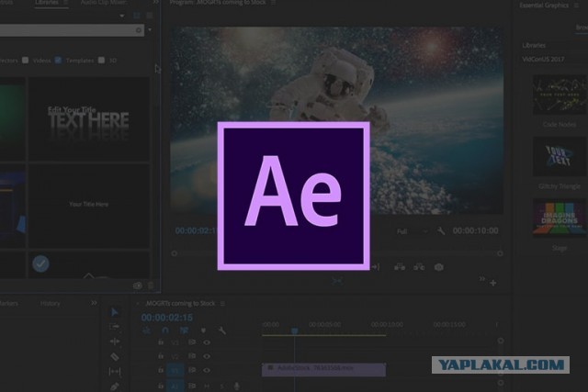588x392 pixels.
Task: Select the Selection arrow tool
Action: [115, 312]
